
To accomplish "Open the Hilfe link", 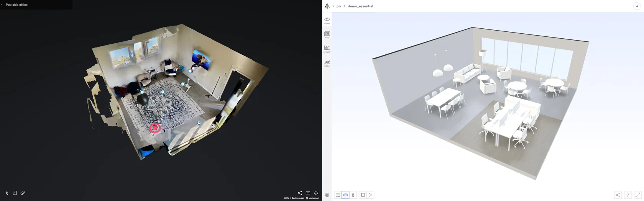I will [287, 198].
